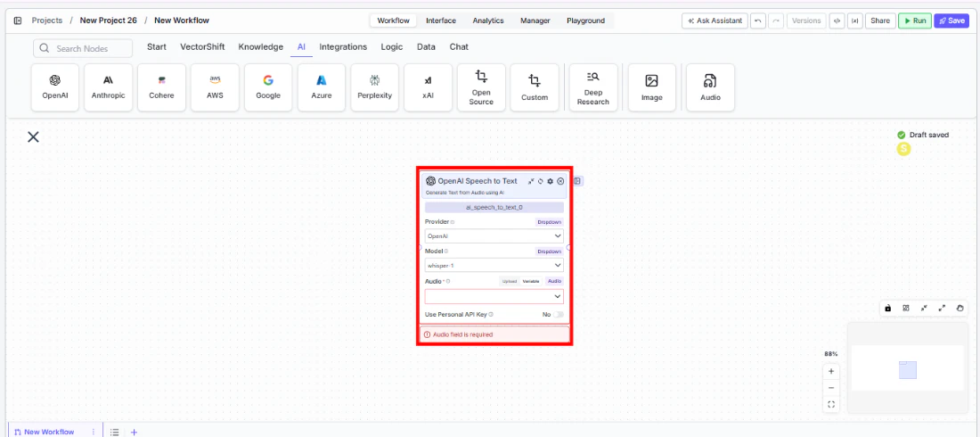Add an Audio node
This screenshot has height=437, width=980.
tap(710, 87)
